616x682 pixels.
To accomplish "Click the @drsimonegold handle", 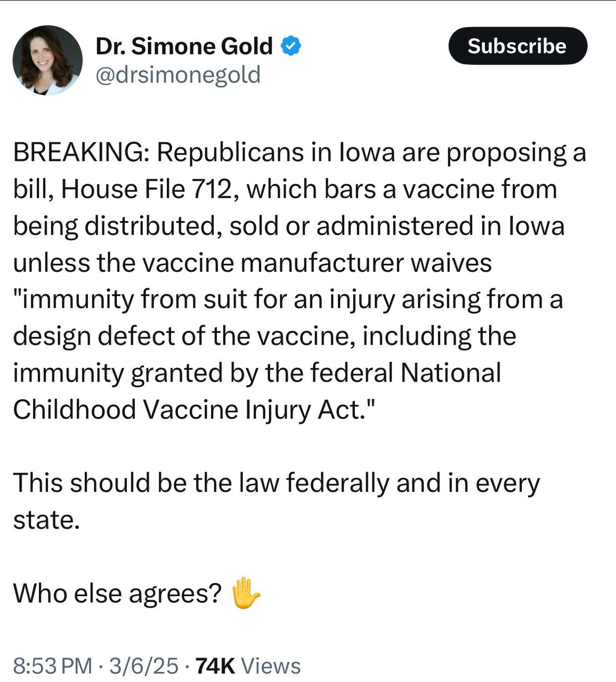I will click(178, 75).
